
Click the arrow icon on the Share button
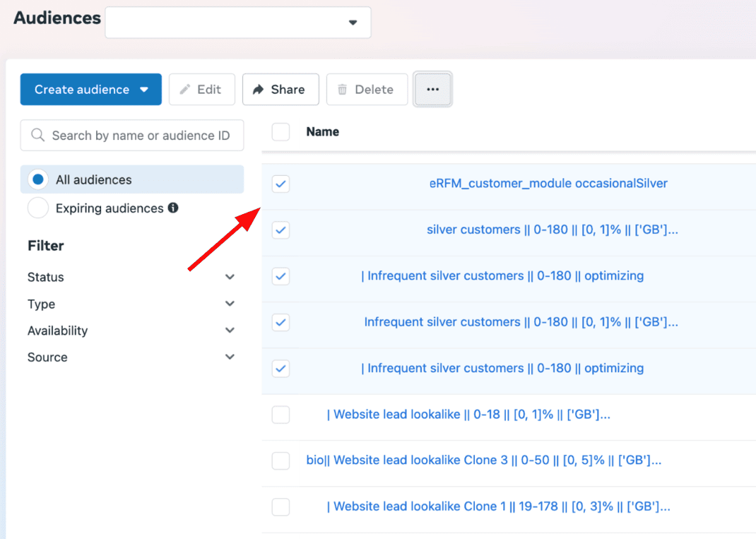[259, 89]
